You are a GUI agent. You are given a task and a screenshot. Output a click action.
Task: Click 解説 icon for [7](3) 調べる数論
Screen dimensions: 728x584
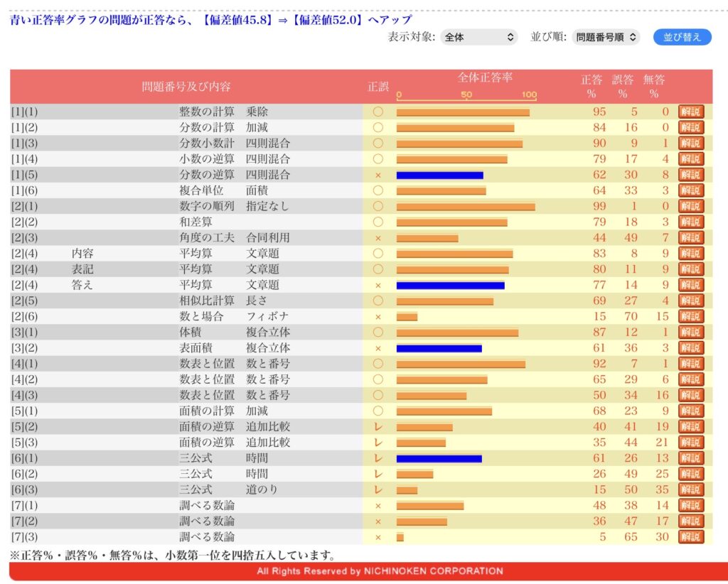coord(690,536)
